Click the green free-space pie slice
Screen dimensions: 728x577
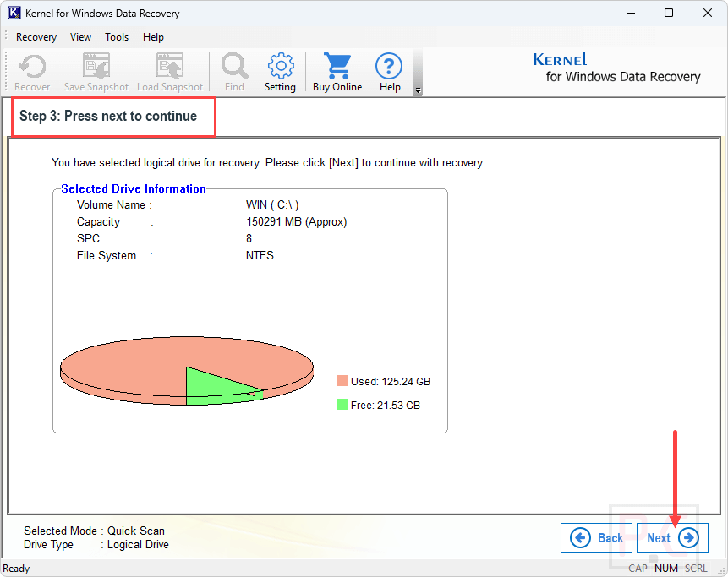point(209,386)
